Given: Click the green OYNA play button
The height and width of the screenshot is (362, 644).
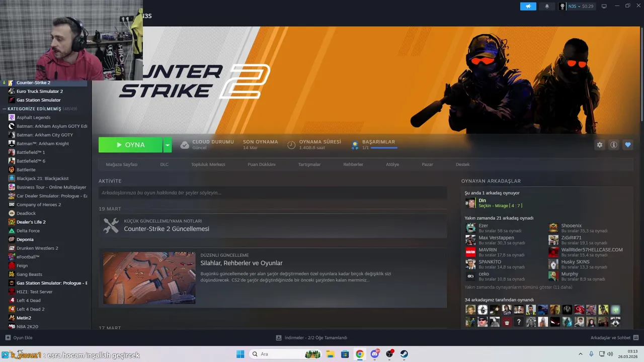Looking at the screenshot, I should coord(130,145).
